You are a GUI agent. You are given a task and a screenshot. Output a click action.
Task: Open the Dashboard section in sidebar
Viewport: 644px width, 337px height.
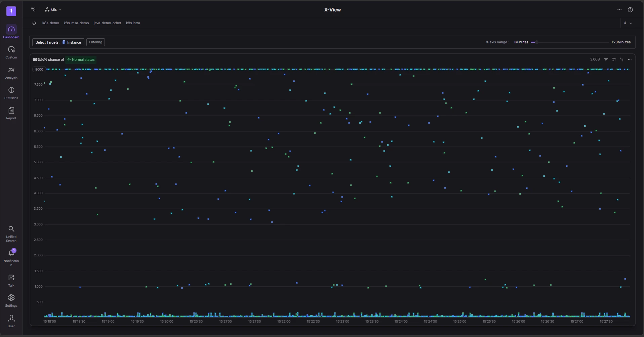[x=11, y=32]
